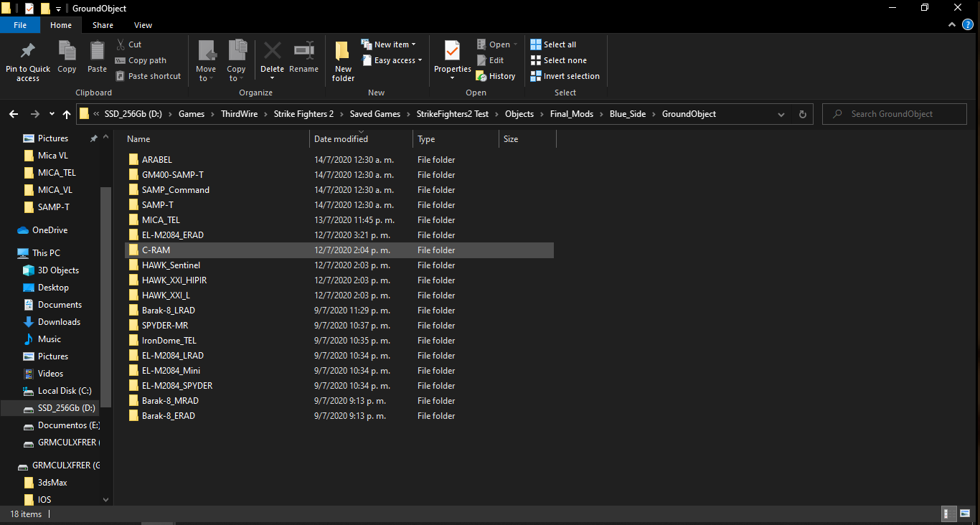
Task: Open the Easy access dropdown
Action: tap(392, 60)
